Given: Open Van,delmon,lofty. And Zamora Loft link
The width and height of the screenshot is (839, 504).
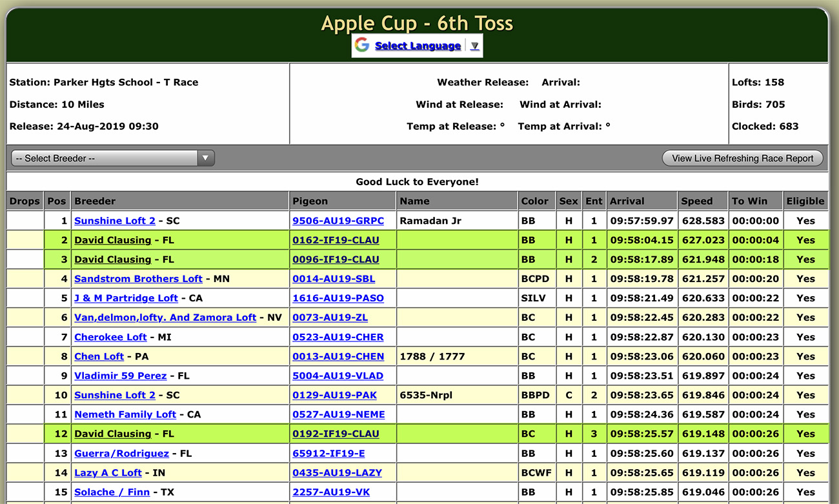Looking at the screenshot, I should point(165,318).
